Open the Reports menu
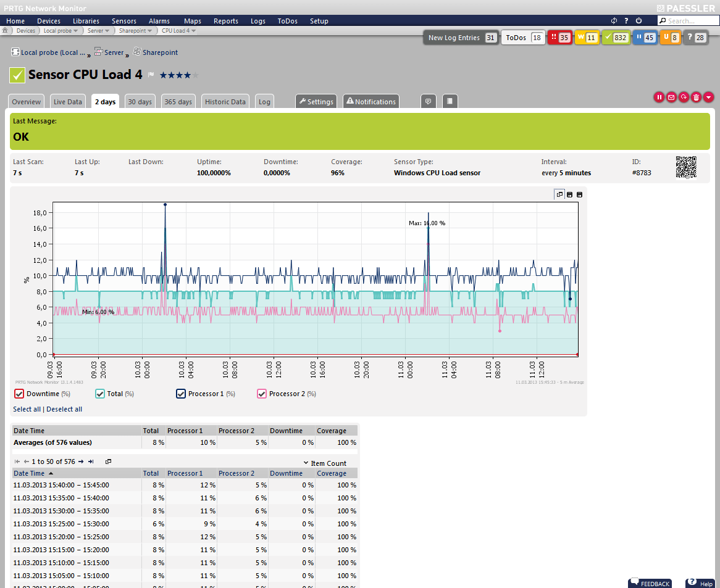Image resolution: width=720 pixels, height=588 pixels. pyautogui.click(x=226, y=21)
